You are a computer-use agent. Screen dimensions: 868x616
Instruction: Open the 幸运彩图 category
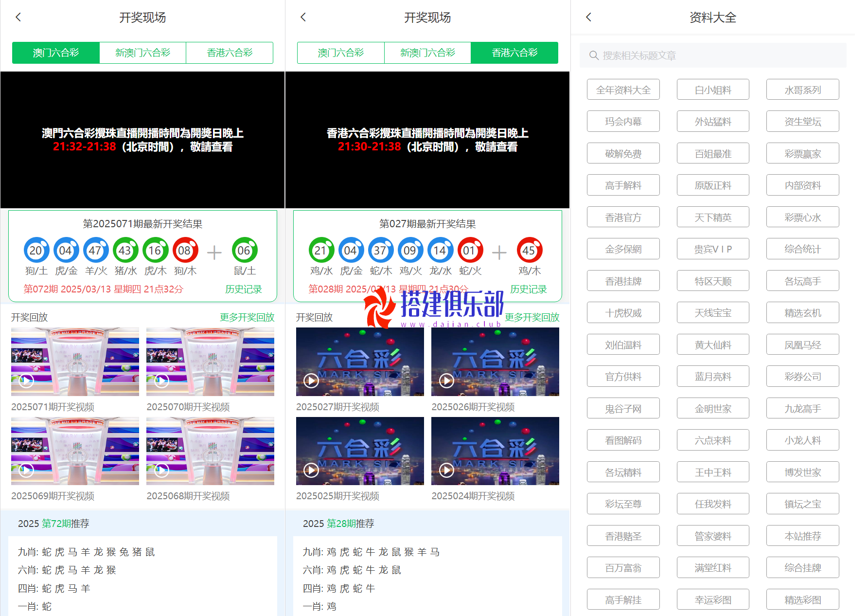point(713,599)
